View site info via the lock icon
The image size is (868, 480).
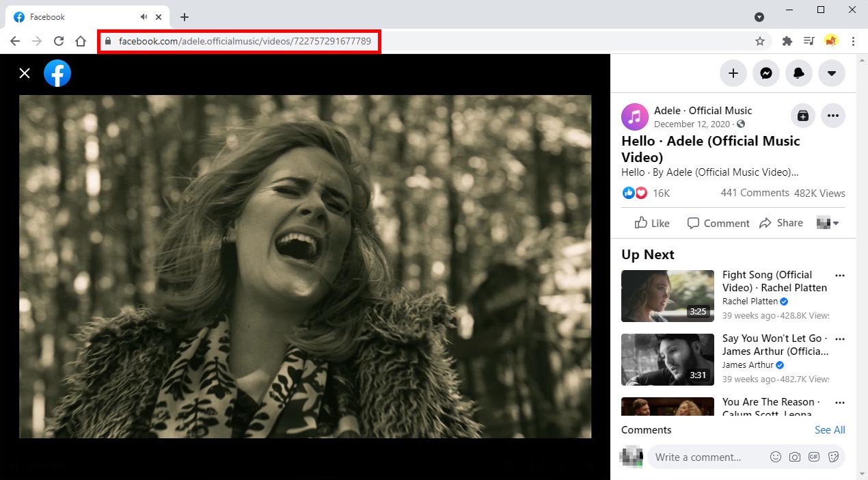[x=107, y=41]
